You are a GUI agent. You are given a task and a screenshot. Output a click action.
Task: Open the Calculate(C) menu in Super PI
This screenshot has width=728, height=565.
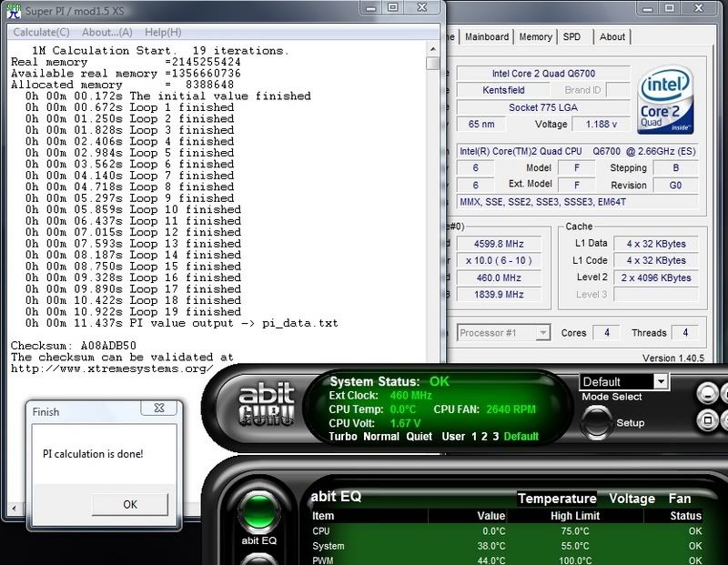[41, 33]
